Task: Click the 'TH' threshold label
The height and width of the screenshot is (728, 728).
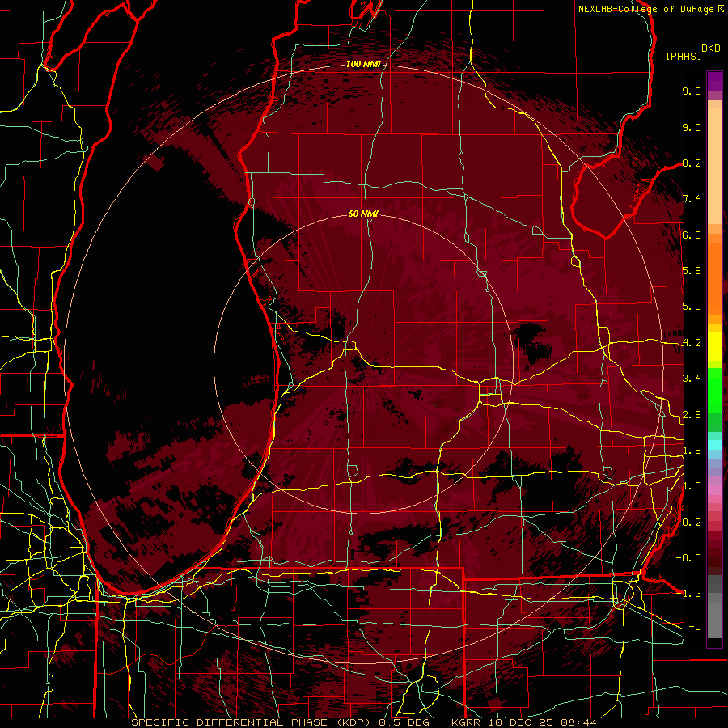Action: pos(695,630)
